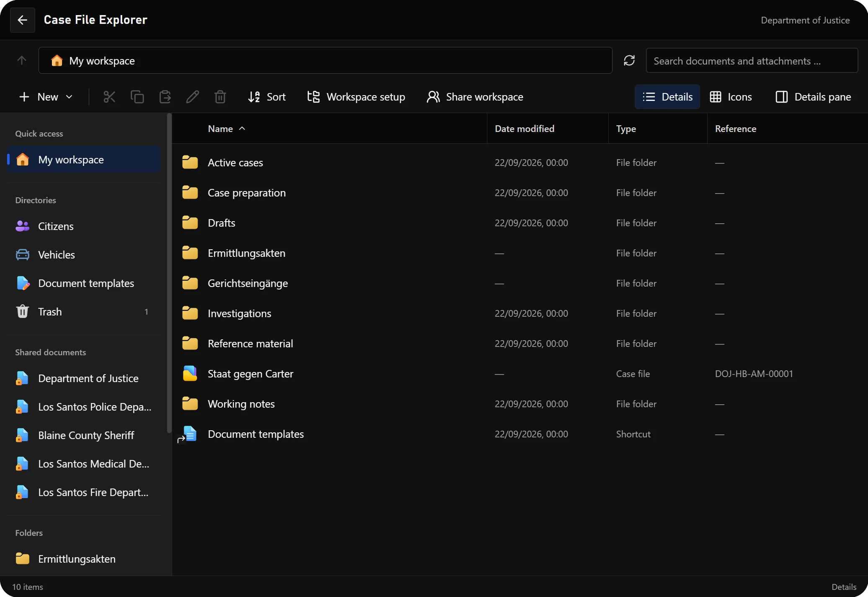Click Details in the status bar

pos(844,587)
